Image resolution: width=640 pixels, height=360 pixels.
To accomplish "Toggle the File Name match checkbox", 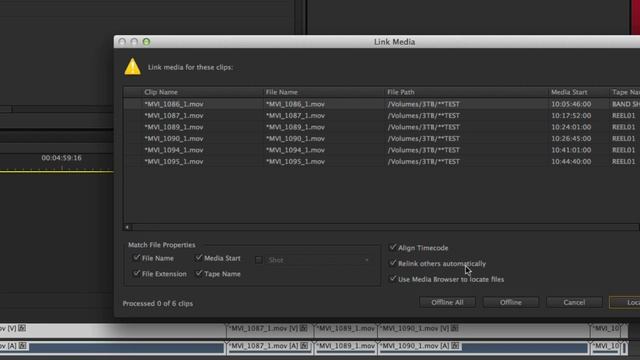I will coord(137,258).
